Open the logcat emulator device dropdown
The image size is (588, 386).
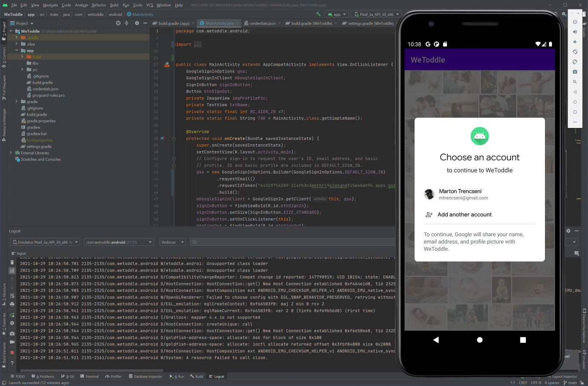click(45, 242)
